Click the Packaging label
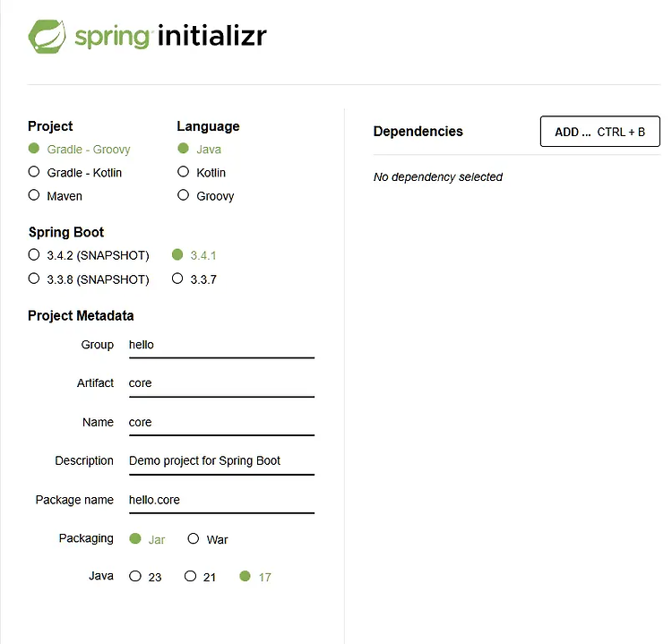The width and height of the screenshot is (672, 644). (86, 538)
